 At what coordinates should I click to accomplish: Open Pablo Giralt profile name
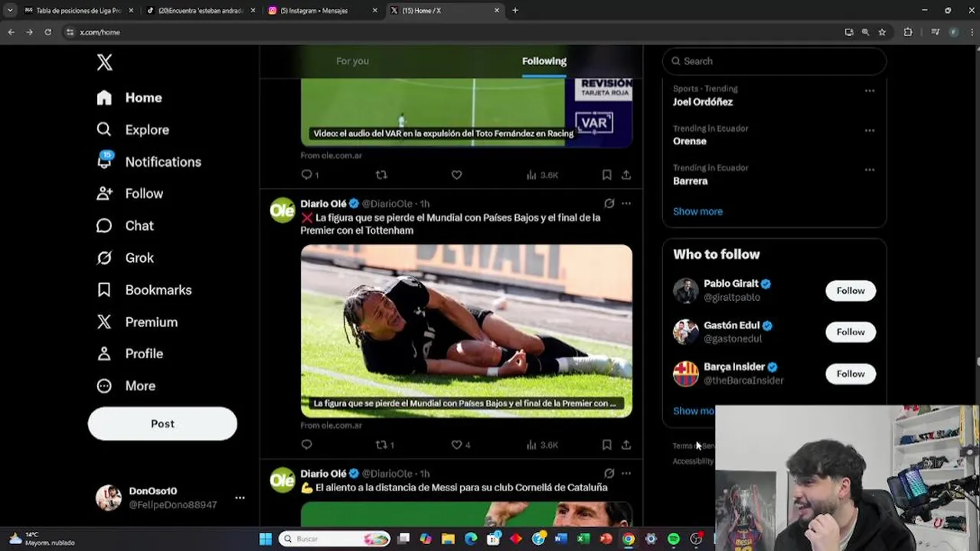coord(731,284)
